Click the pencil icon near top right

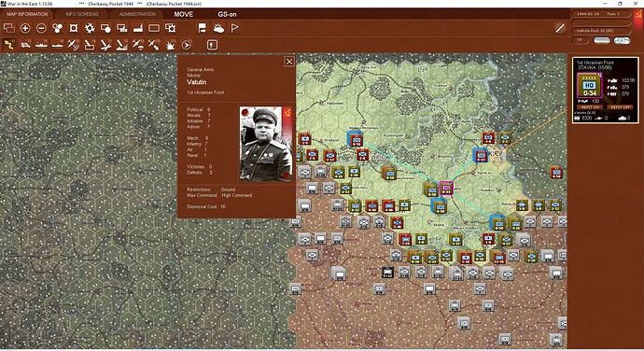tap(560, 28)
